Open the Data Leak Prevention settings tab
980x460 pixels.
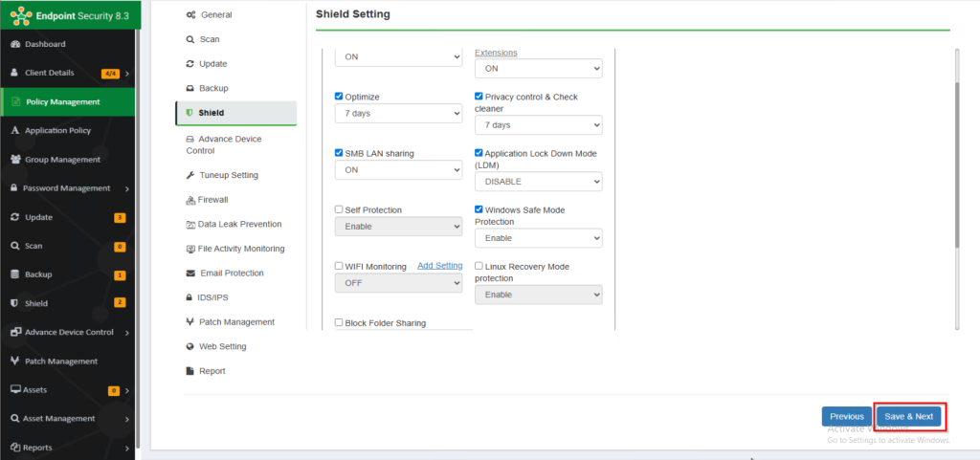239,224
